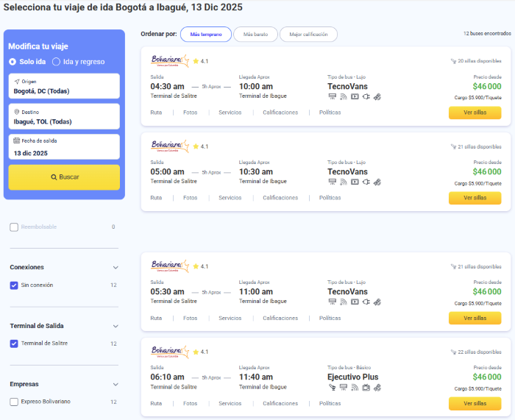Collapse the Conexiones filter section
This screenshot has width=515, height=420.
[x=115, y=268]
